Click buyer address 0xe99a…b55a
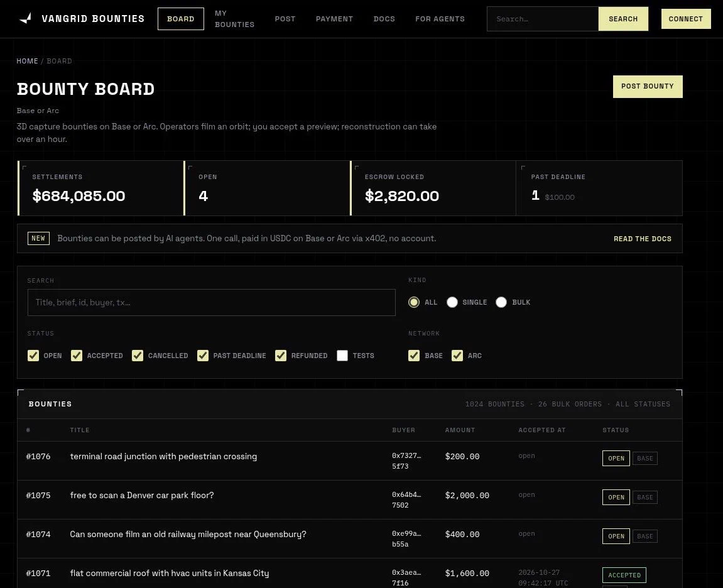 point(406,538)
